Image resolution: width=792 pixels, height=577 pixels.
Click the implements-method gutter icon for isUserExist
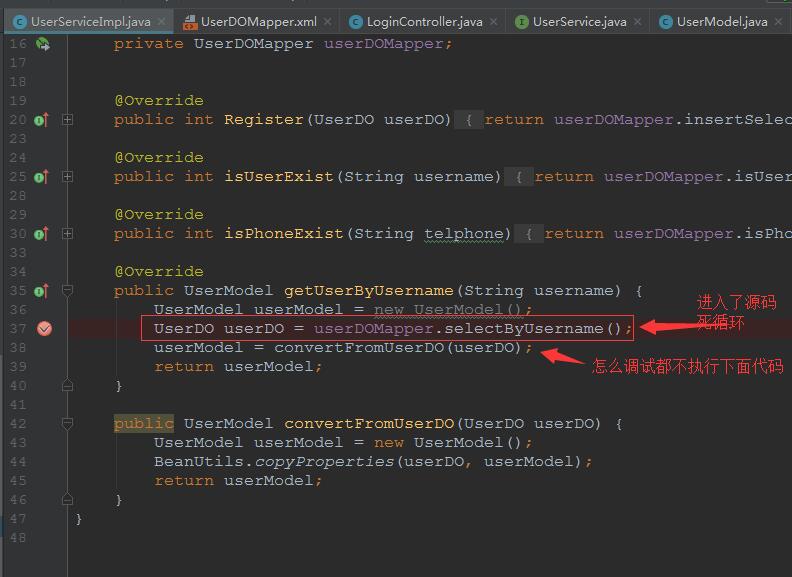tap(41, 177)
